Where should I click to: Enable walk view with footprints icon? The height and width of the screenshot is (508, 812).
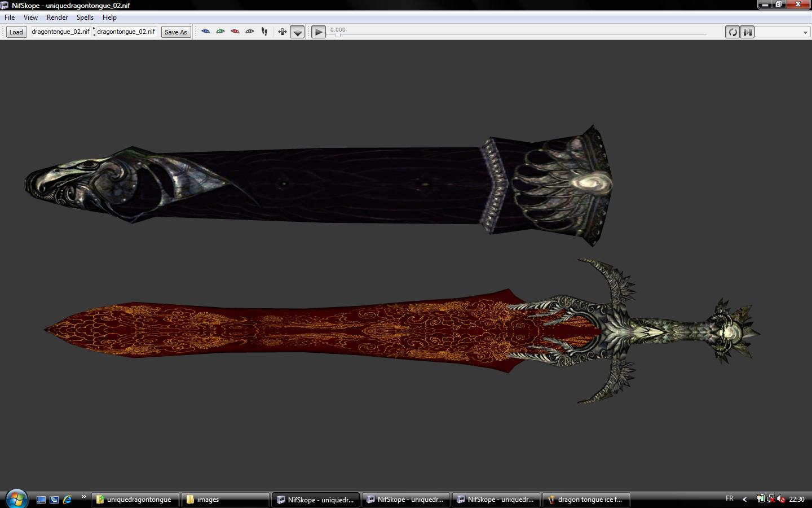[x=264, y=32]
